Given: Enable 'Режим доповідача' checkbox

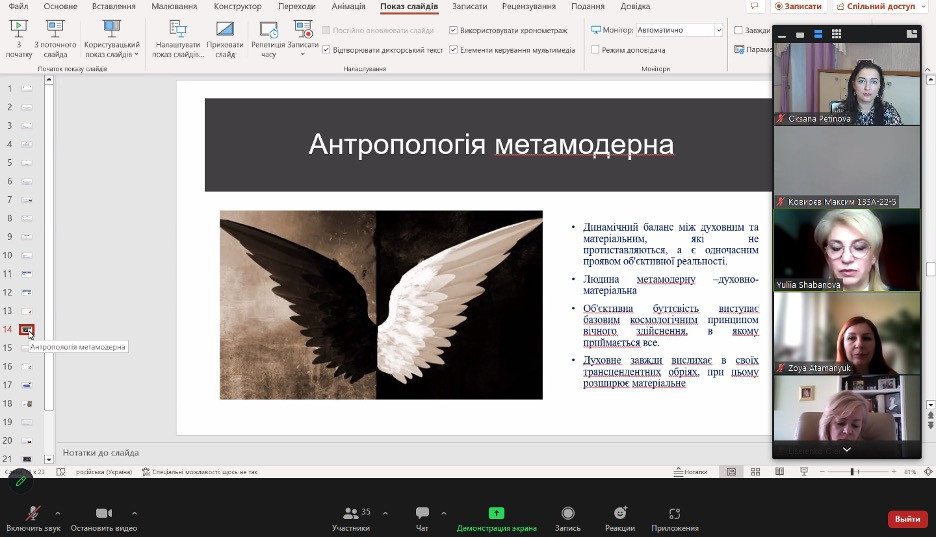Looking at the screenshot, I should tap(596, 49).
